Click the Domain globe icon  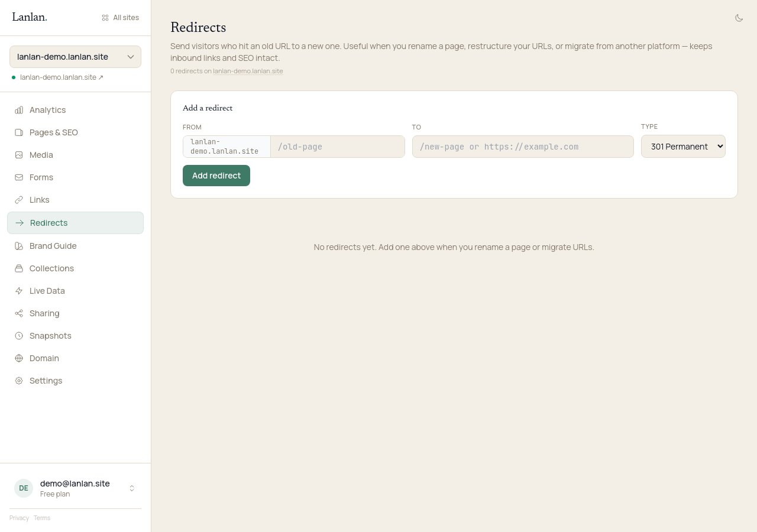tap(19, 358)
